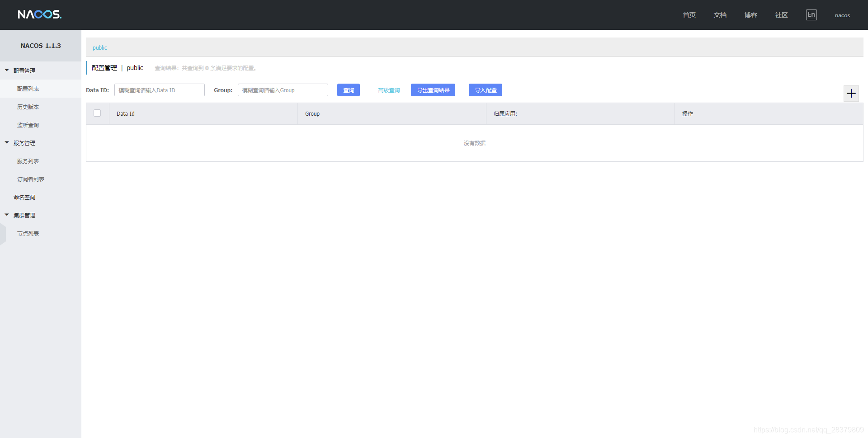Focus the Data ID search field
This screenshot has height=438, width=868.
(x=160, y=90)
